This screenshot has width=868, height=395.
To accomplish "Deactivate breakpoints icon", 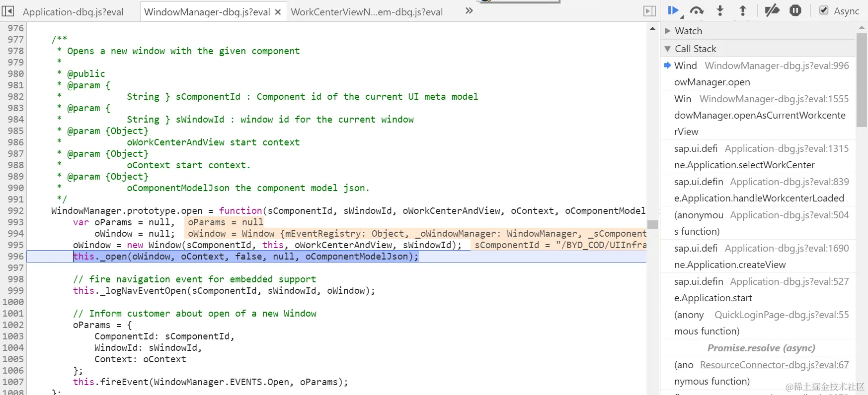I will (772, 10).
